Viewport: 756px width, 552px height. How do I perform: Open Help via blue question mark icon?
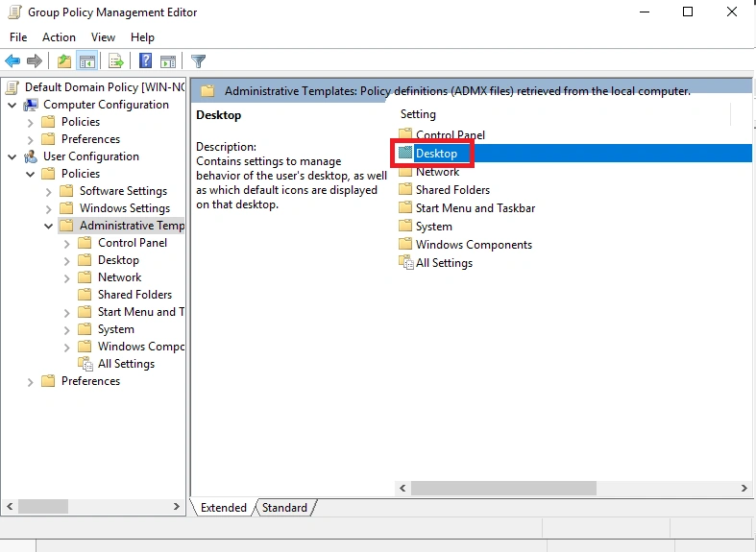tap(145, 60)
